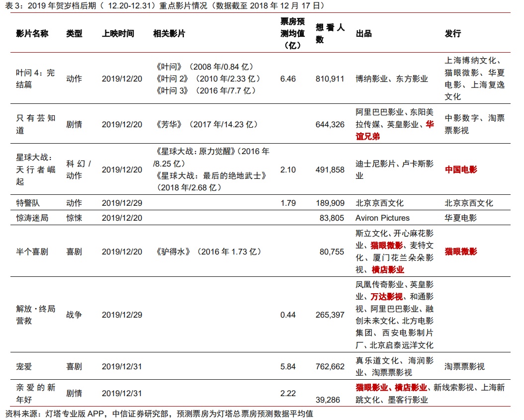Click producer cell 'Aviron Pictures'
Viewport: 524px width, 420px height.
382,218
